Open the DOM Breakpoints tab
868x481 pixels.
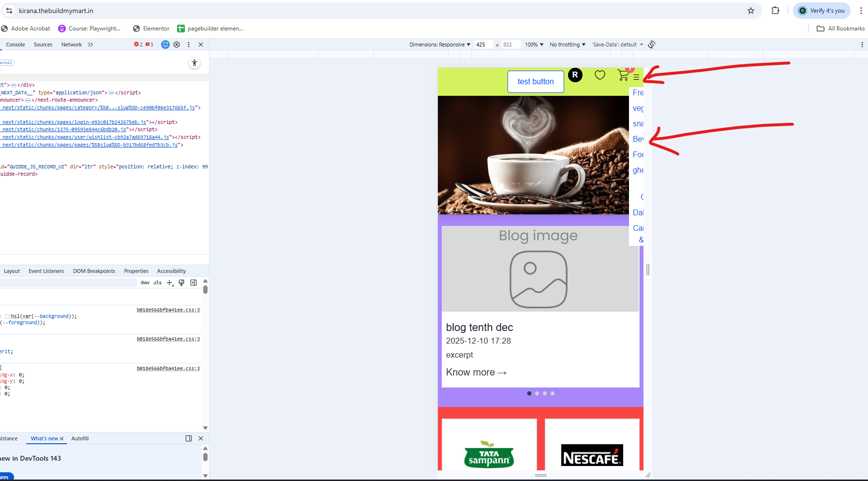[94, 271]
